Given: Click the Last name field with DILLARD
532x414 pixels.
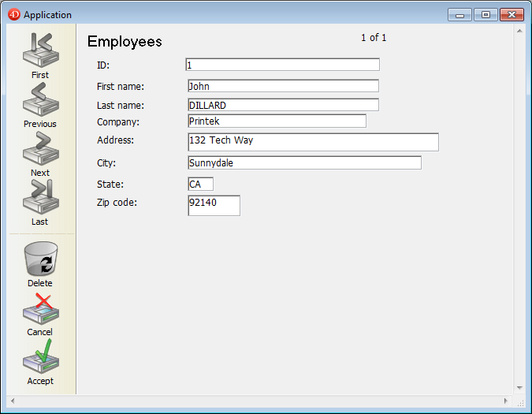Looking at the screenshot, I should click(x=282, y=105).
